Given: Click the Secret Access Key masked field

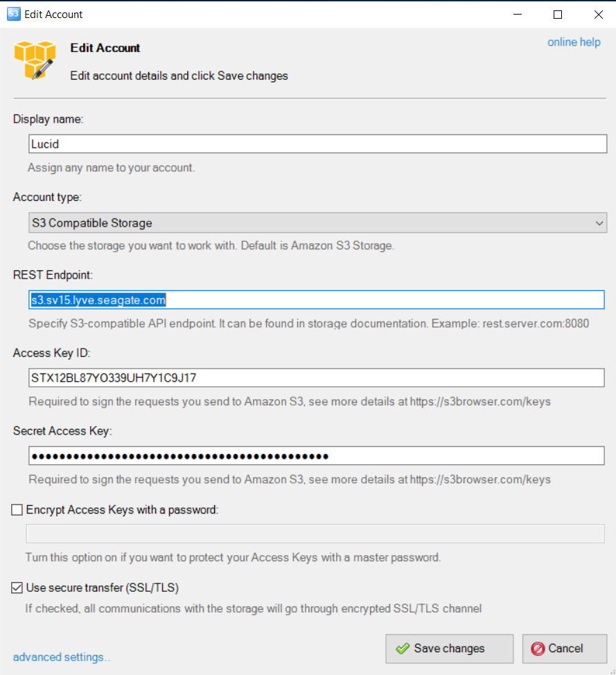Looking at the screenshot, I should (317, 456).
